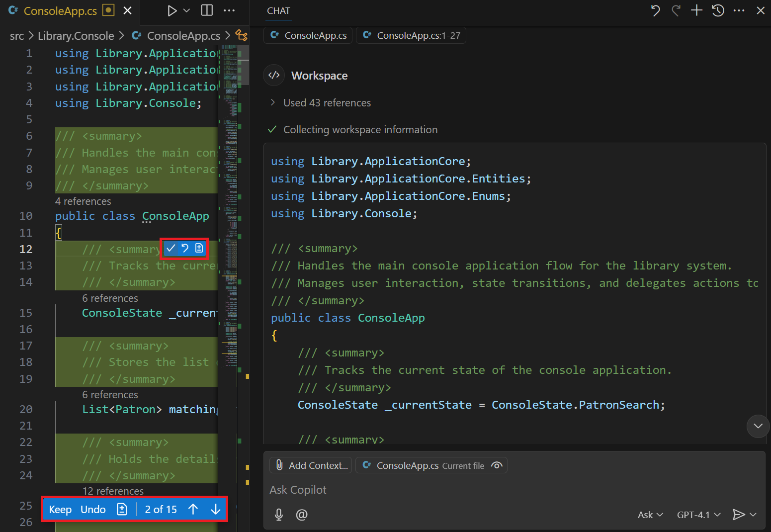
Task: Open Library.Console from the breadcrumb
Action: tap(76, 35)
